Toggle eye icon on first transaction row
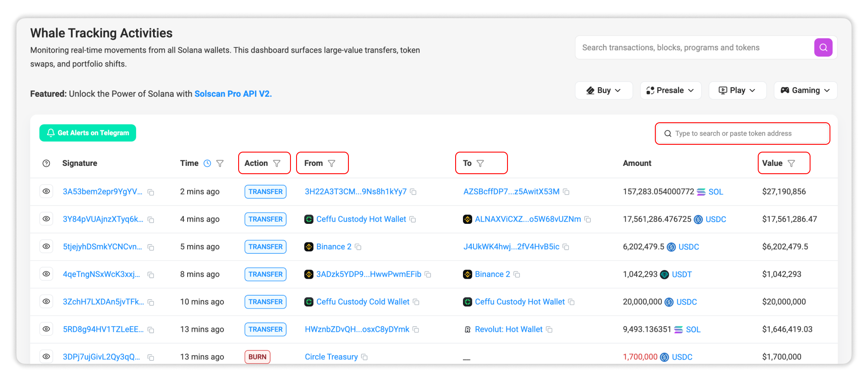This screenshot has width=868, height=382. click(46, 191)
